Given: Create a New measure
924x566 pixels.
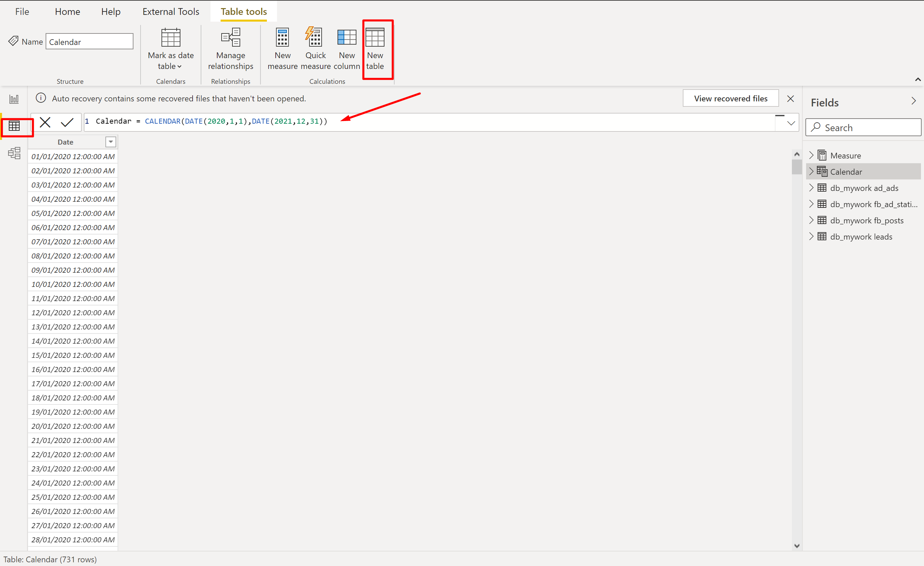Looking at the screenshot, I should pyautogui.click(x=282, y=49).
